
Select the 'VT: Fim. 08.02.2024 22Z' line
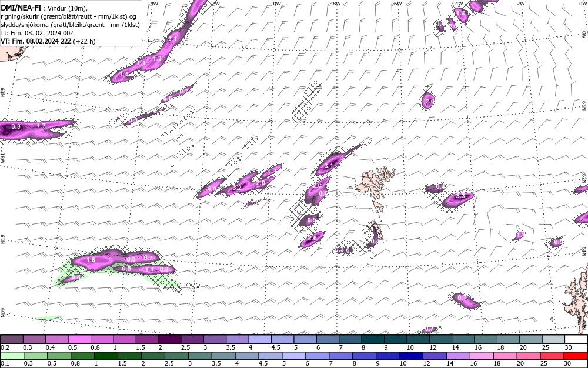point(36,41)
